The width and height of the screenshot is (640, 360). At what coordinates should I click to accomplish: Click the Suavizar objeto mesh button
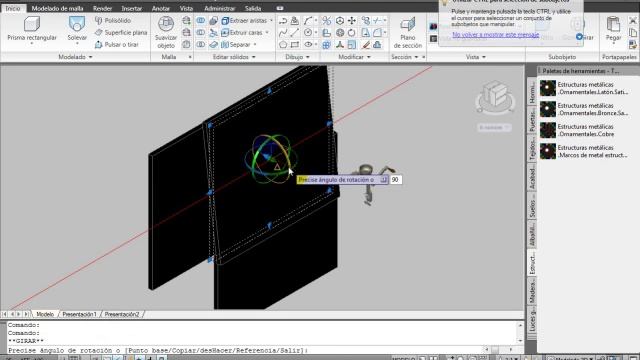(x=166, y=32)
